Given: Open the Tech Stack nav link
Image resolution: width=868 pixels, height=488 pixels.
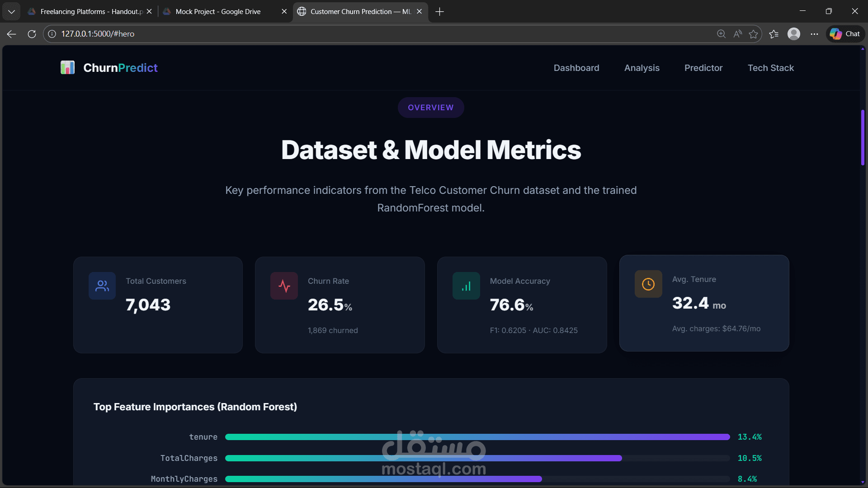Looking at the screenshot, I should (x=770, y=68).
